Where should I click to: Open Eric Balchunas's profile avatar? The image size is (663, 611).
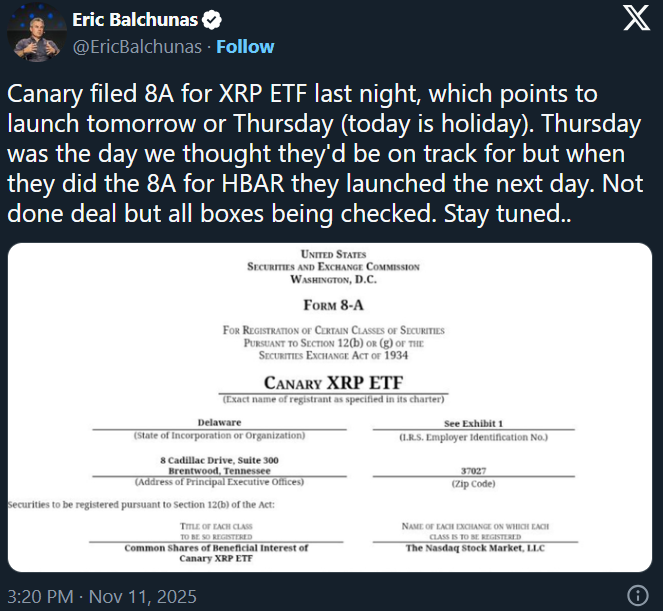pyautogui.click(x=30, y=34)
